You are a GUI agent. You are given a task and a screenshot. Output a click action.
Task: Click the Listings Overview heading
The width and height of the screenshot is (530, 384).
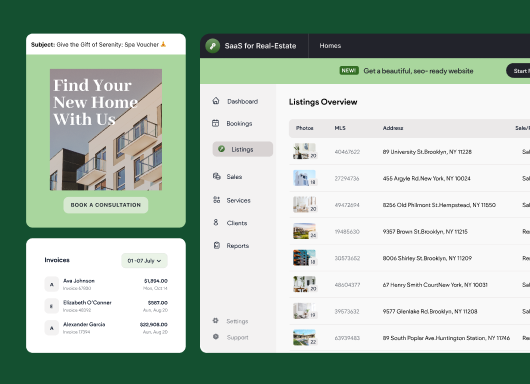click(323, 102)
